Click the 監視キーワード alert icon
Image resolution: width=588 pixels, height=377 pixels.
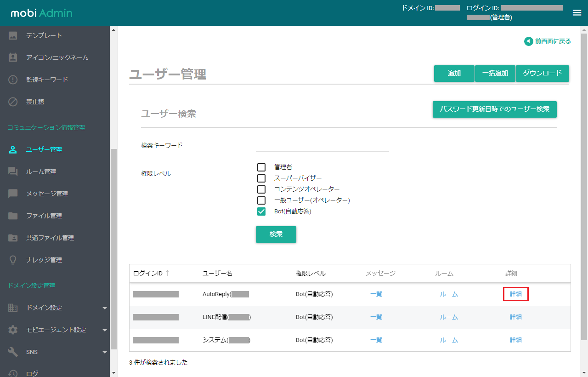point(13,80)
